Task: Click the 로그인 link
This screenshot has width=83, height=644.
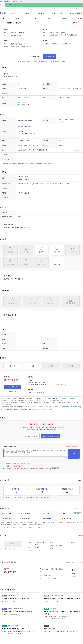Action: pyautogui.click(x=77, y=8)
